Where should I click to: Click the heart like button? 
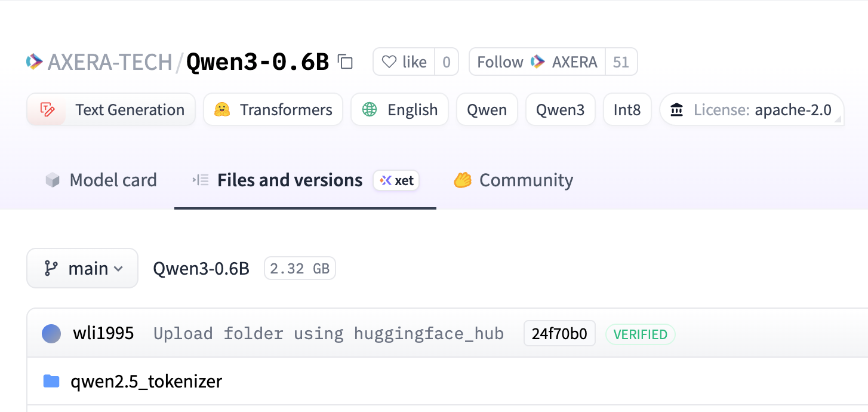404,62
